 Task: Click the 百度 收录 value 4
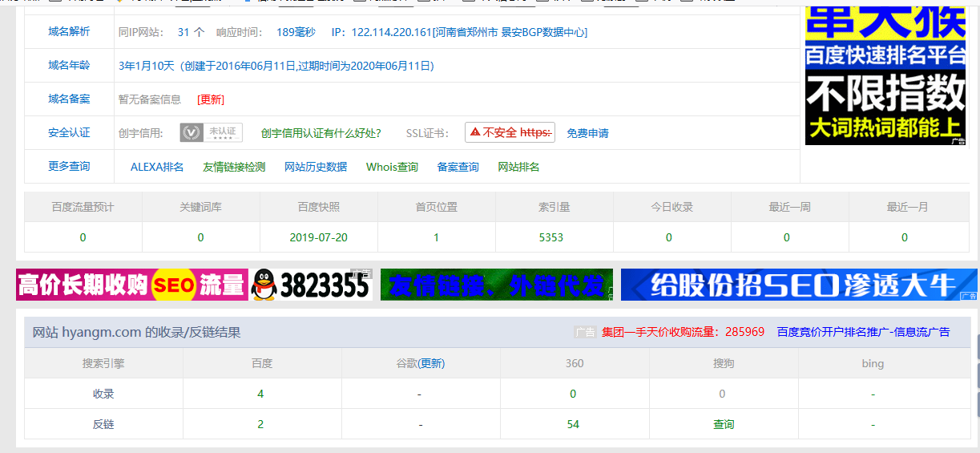pos(260,394)
